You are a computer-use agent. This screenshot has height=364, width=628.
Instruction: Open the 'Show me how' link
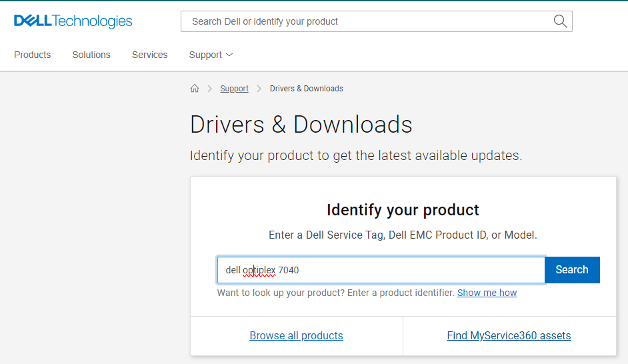click(x=487, y=293)
